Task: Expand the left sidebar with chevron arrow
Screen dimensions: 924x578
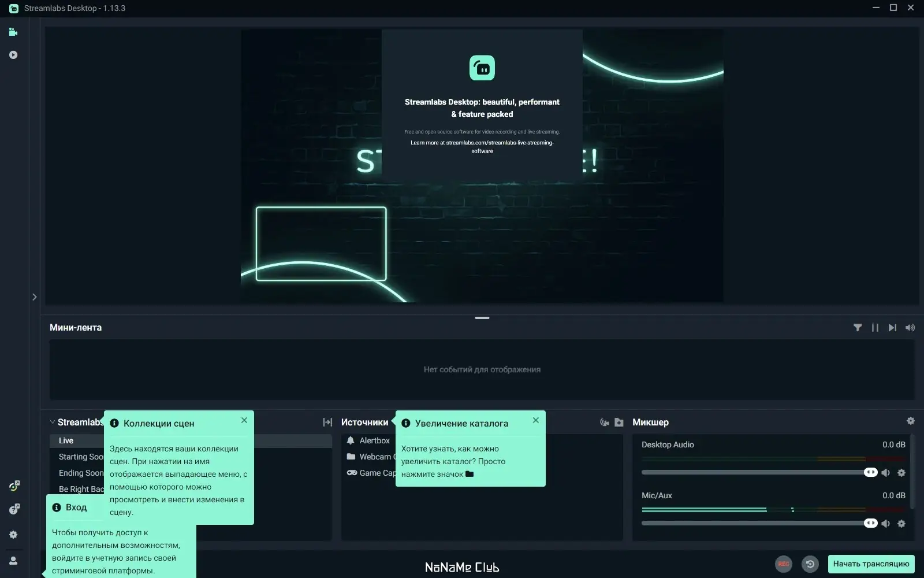Action: tap(35, 297)
